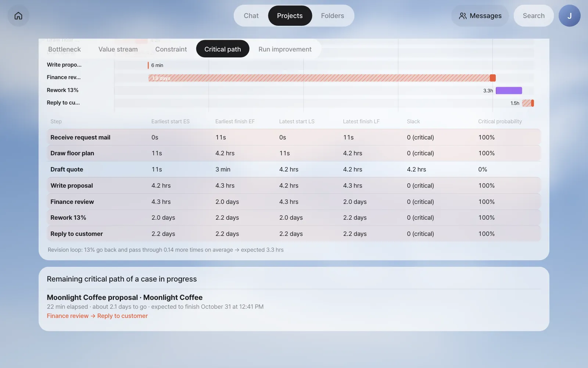Open the Run improvement view
Viewport: 588px width, 368px height.
click(x=285, y=49)
